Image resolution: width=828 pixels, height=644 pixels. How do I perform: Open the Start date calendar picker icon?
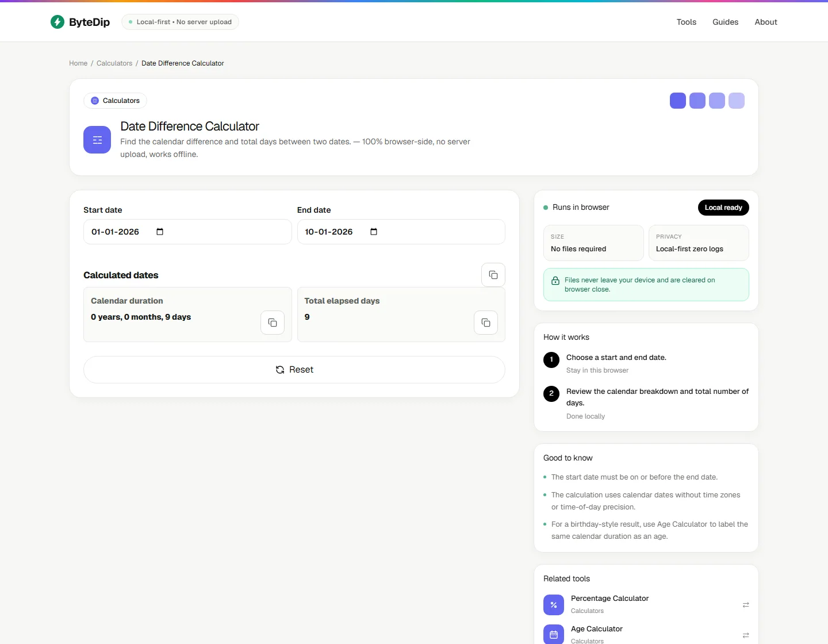160,232
